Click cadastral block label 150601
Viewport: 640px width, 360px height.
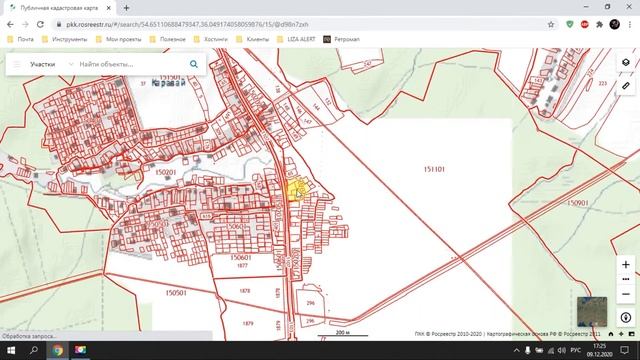[241, 257]
